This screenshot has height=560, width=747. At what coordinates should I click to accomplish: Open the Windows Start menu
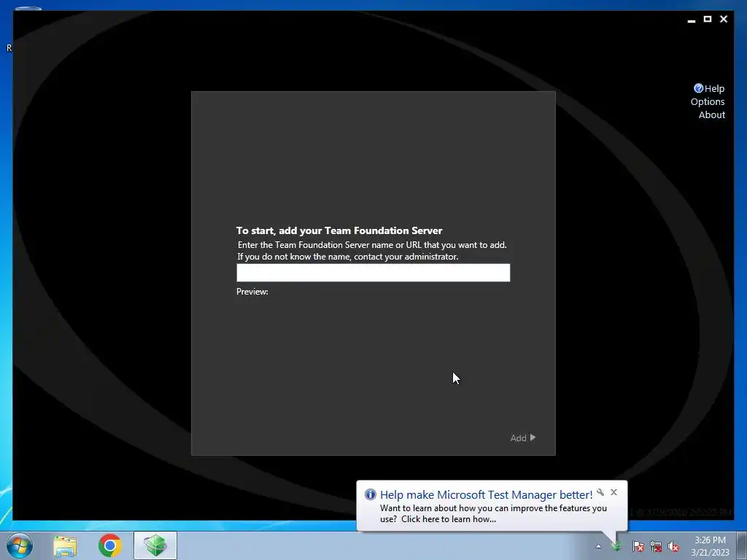(20, 545)
